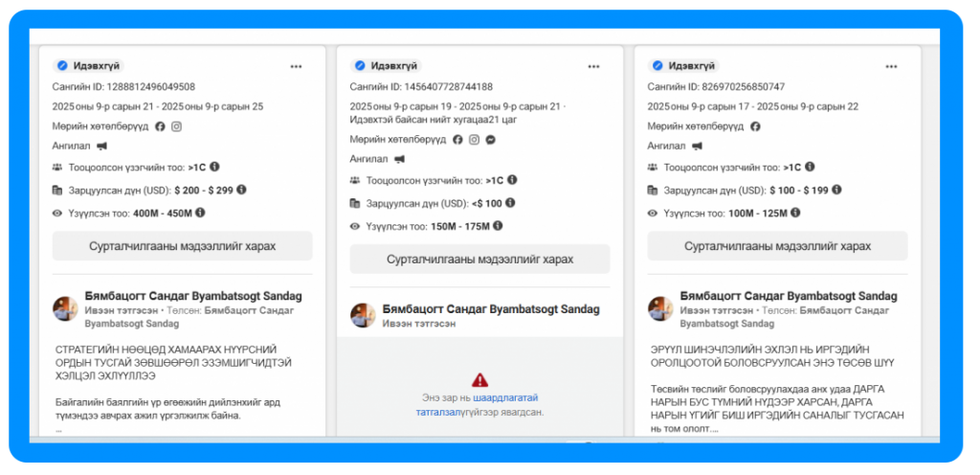The width and height of the screenshot is (980, 475).
Task: Open three-dot menu for ad 1288812496049508
Action: pyautogui.click(x=297, y=66)
